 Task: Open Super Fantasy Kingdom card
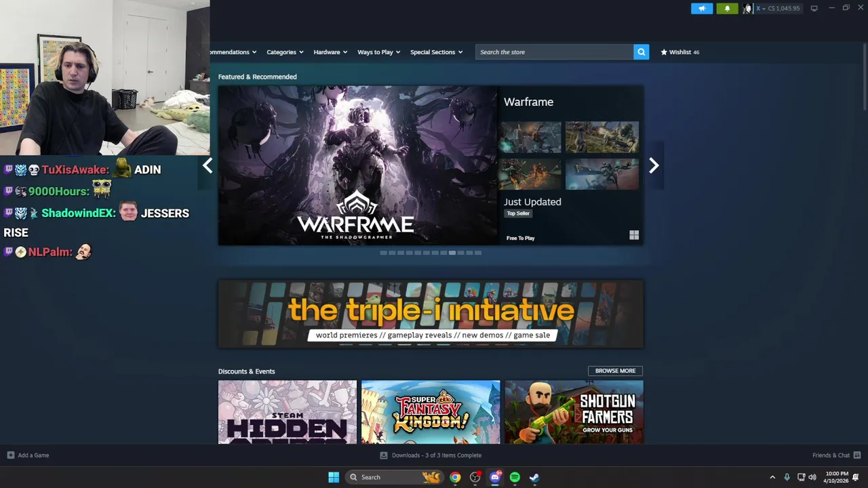[x=431, y=412]
